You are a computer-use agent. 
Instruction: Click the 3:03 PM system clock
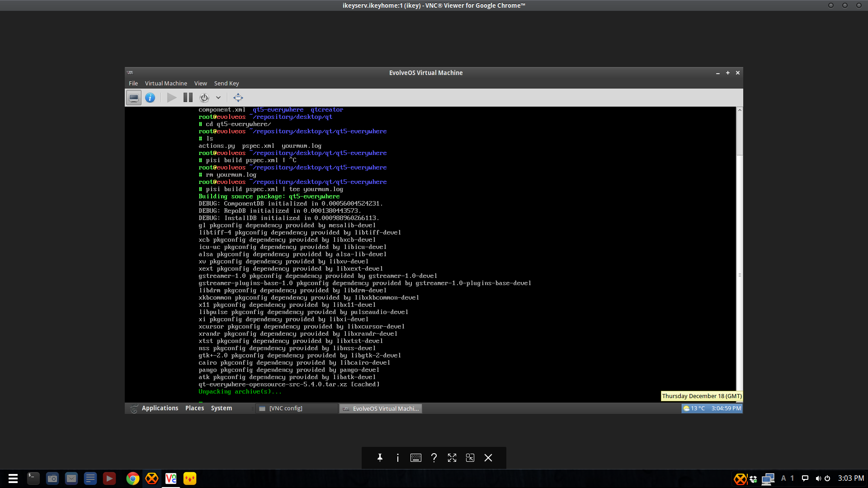(851, 478)
